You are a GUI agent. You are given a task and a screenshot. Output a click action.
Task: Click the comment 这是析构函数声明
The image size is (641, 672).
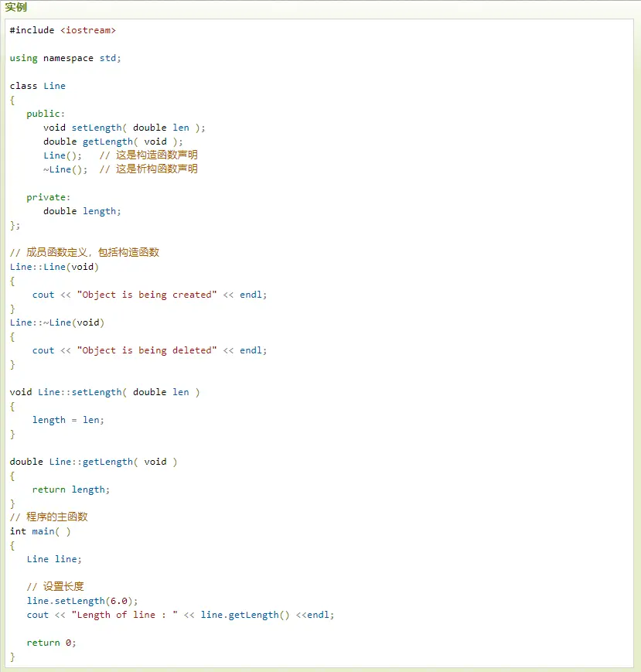[x=148, y=169]
